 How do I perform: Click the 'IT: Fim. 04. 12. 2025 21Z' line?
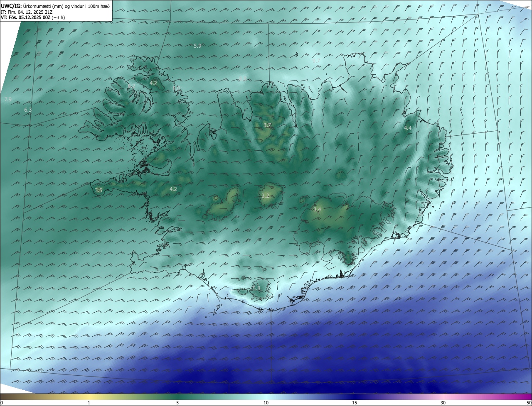coord(26,12)
